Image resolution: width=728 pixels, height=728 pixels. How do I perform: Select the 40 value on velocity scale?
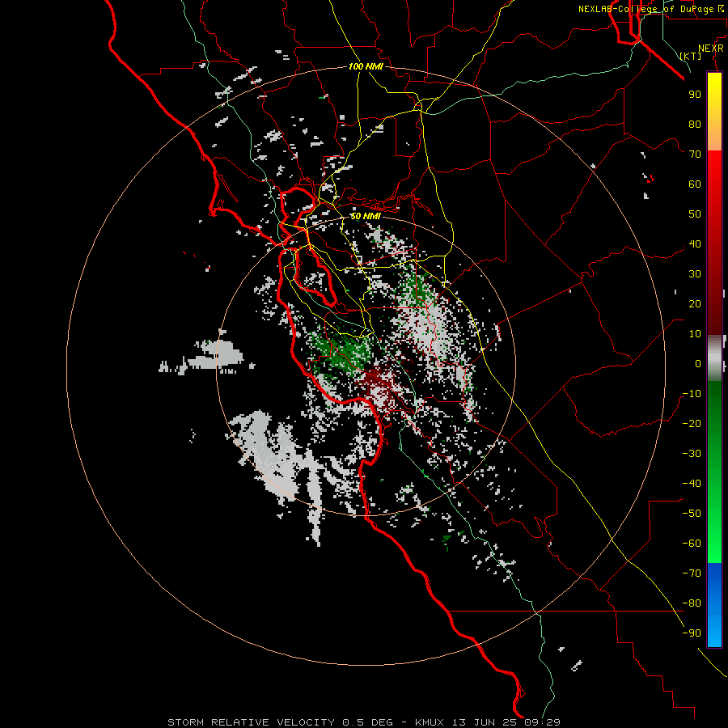pos(695,243)
